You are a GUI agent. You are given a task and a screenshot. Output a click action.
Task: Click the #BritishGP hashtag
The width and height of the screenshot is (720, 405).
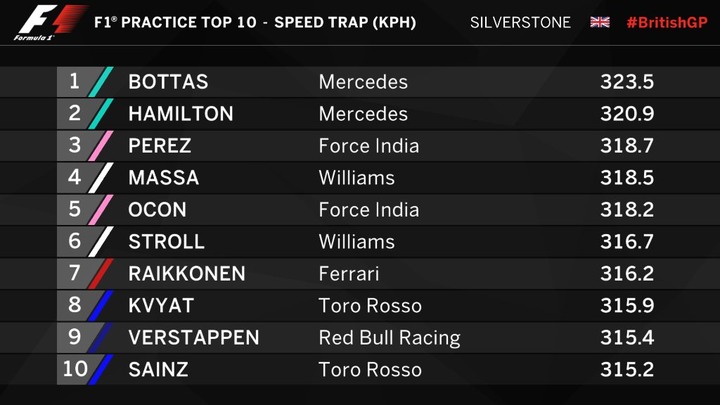(x=667, y=22)
